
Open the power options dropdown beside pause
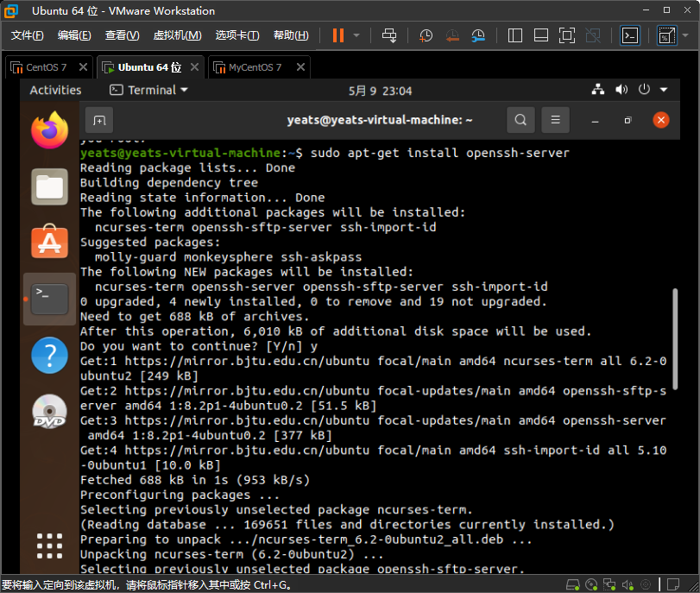coord(356,35)
